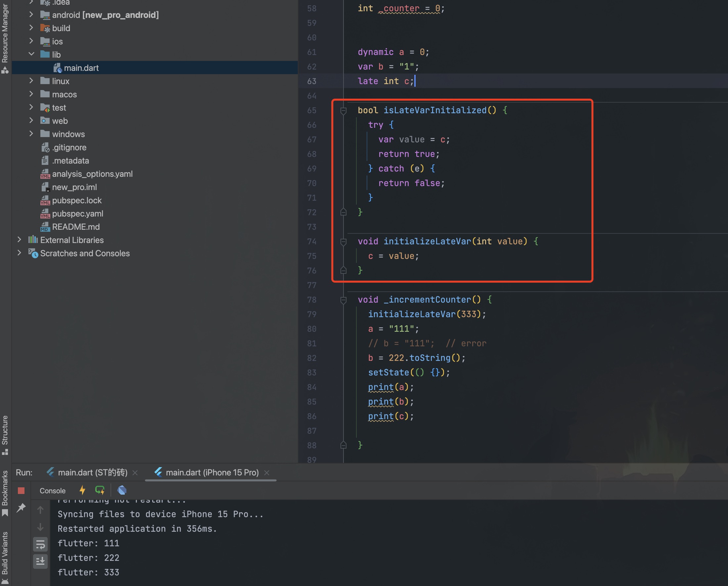Expand the windows folder
Viewport: 728px width, 586px height.
pos(31,134)
